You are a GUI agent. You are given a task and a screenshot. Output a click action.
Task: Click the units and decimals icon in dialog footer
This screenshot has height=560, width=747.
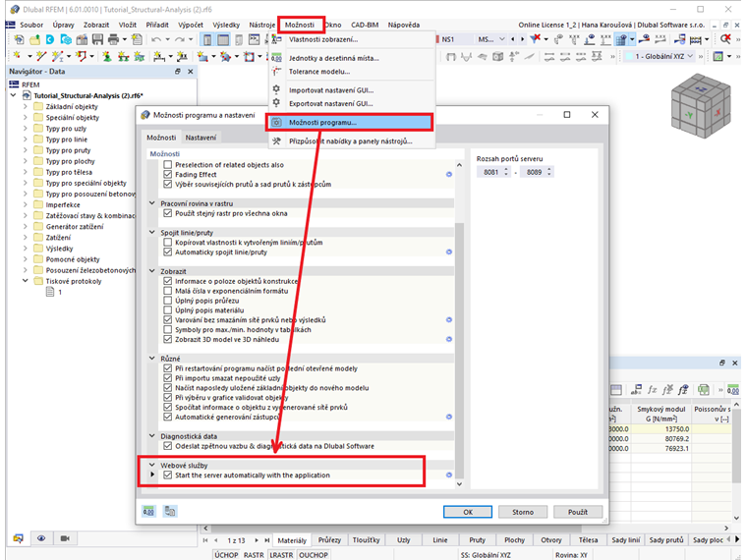coord(149,512)
